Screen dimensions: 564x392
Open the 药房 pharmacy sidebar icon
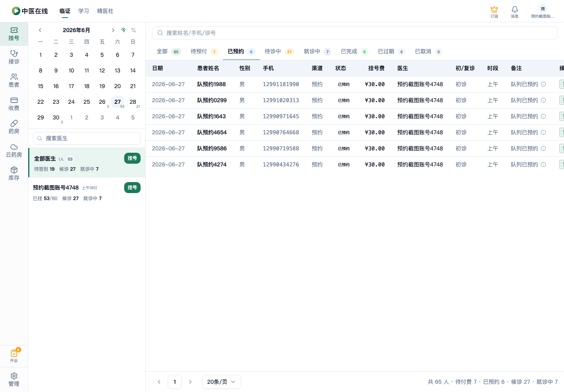pos(14,127)
